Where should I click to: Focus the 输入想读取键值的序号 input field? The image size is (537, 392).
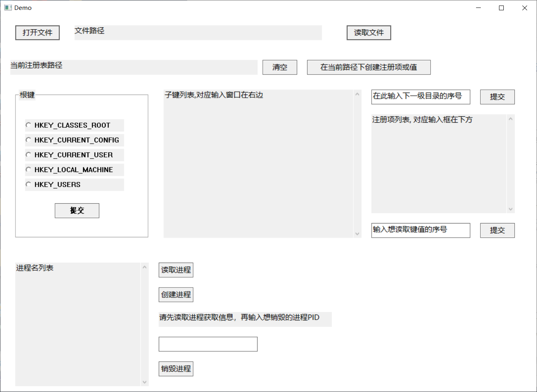pyautogui.click(x=421, y=230)
